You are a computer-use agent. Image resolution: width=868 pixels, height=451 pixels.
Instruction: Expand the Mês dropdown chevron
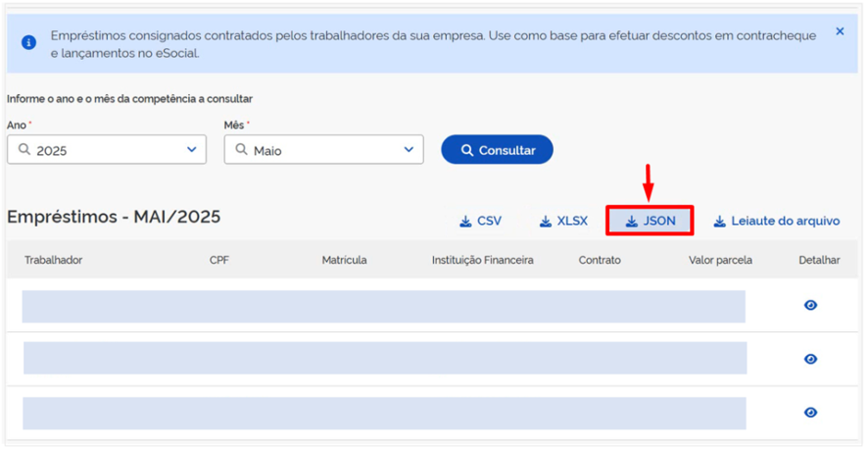pos(409,150)
